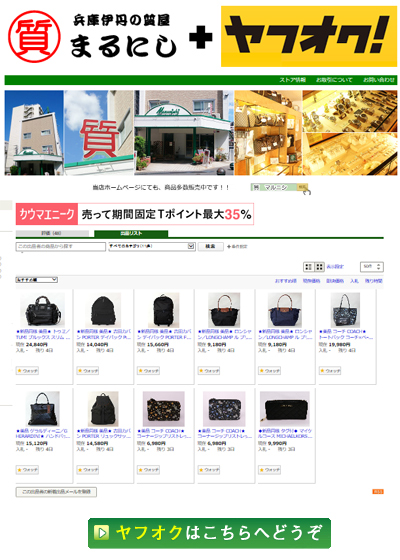Click the 検索 search button
Screen dimensions: 400x560
pyautogui.click(x=211, y=246)
